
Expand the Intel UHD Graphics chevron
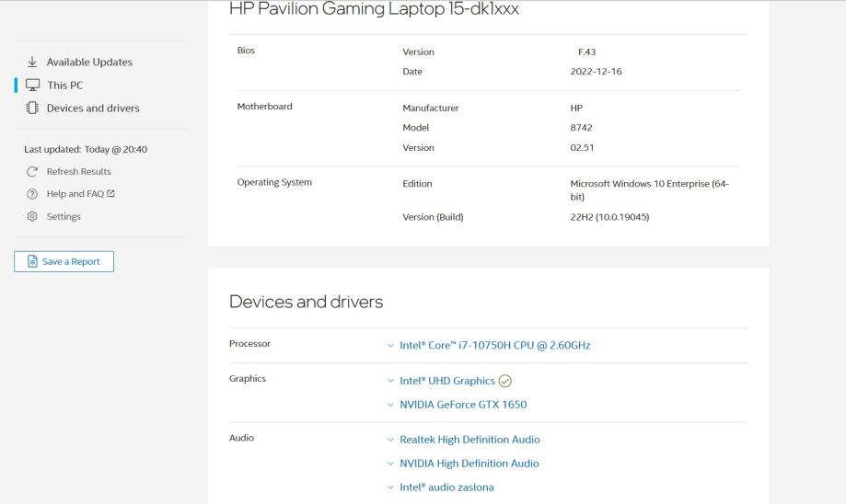(391, 381)
